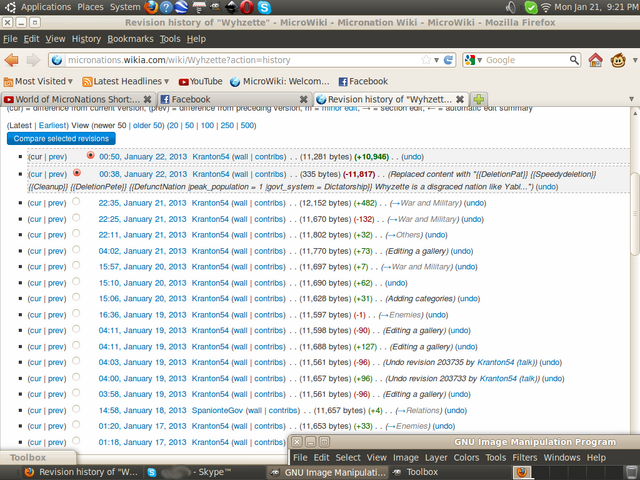Open the Colors menu in GIMP window
The image size is (640, 480).
466,458
